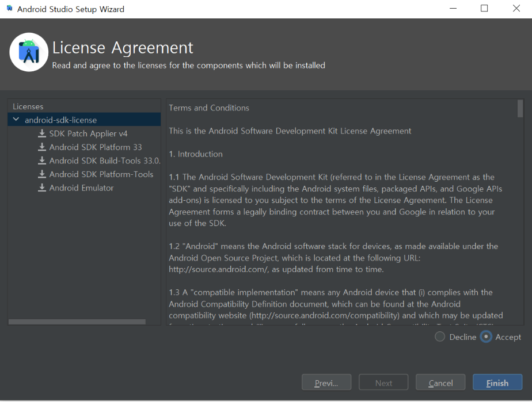Image resolution: width=532 pixels, height=402 pixels.
Task: Minimize the Setup Wizard window
Action: tap(453, 9)
